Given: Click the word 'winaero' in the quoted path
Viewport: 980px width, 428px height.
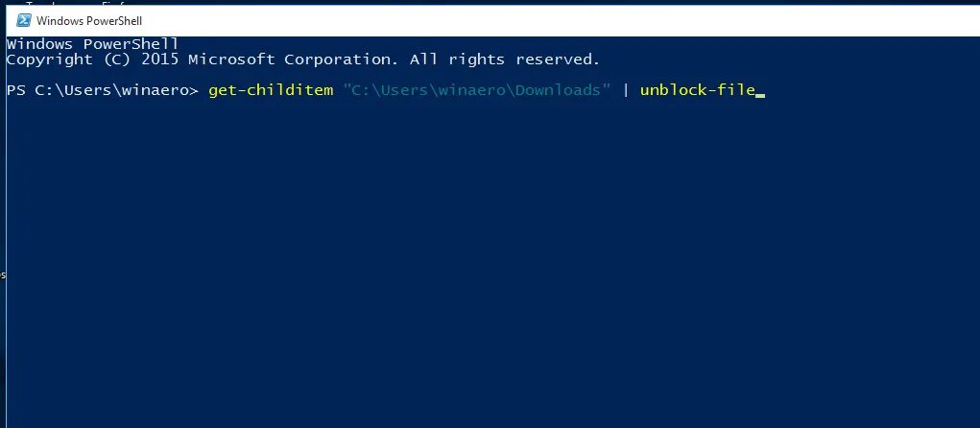Looking at the screenshot, I should 472,90.
